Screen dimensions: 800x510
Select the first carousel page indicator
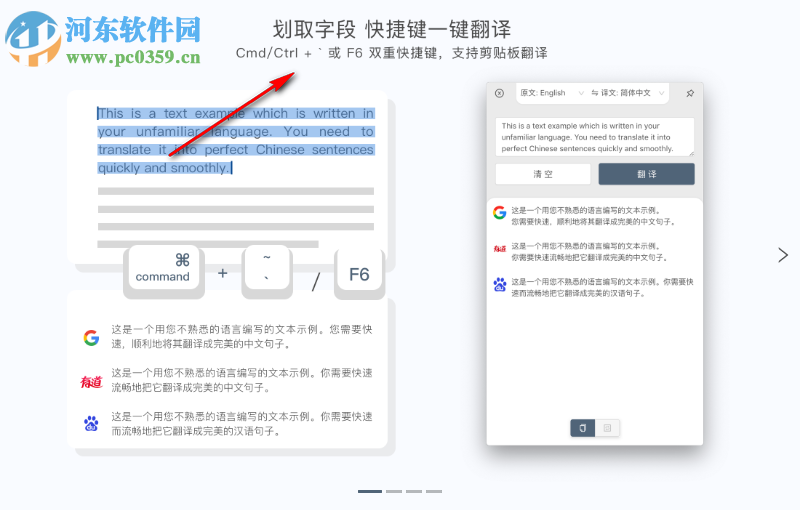(x=370, y=491)
